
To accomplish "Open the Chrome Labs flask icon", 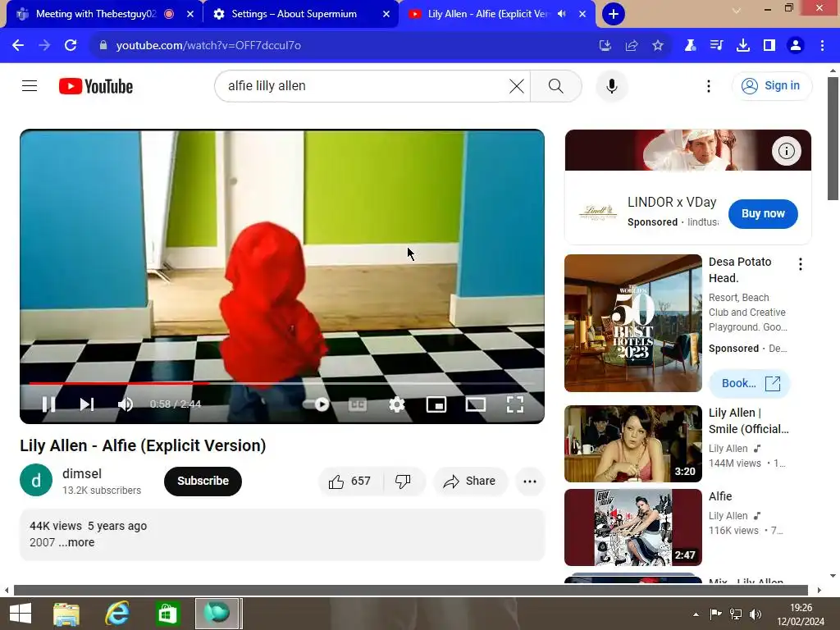I will point(690,45).
